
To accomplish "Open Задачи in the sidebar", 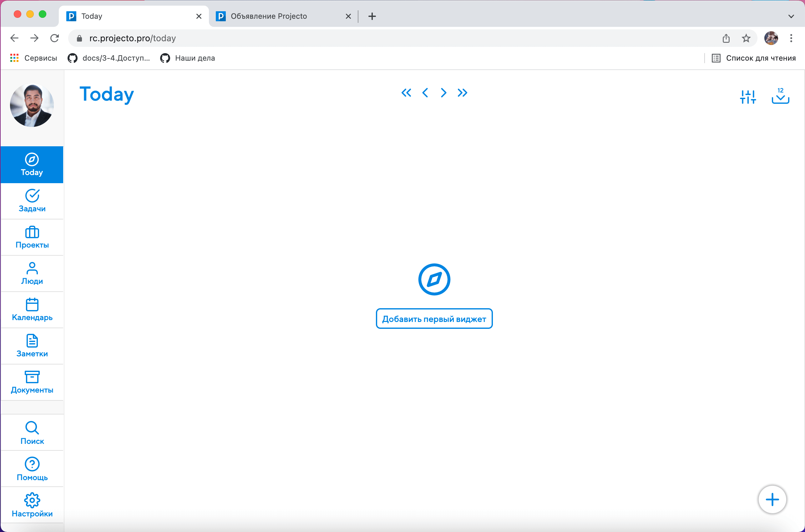I will tap(32, 201).
